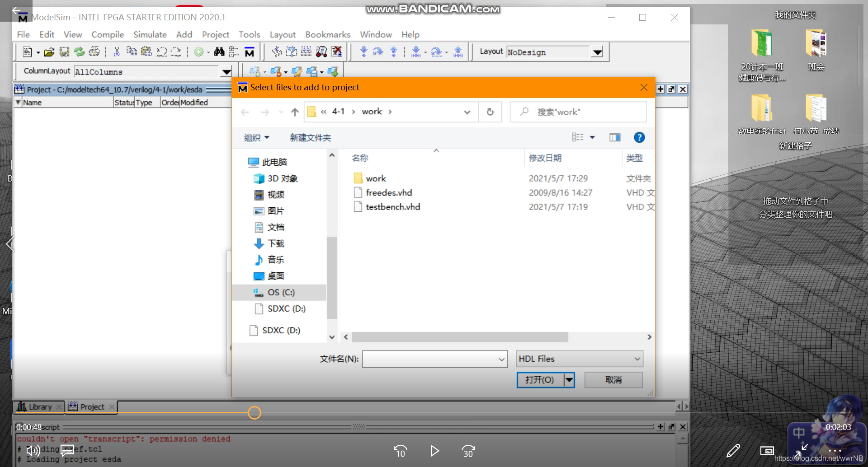Click the blue Step Into down-arrow icon
This screenshot has height=467, width=868.
pyautogui.click(x=363, y=52)
